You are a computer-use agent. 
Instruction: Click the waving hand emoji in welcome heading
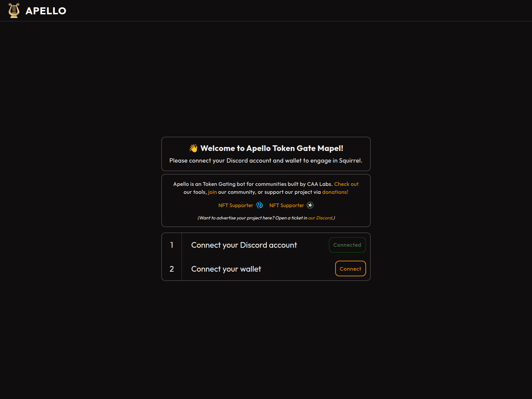(194, 148)
